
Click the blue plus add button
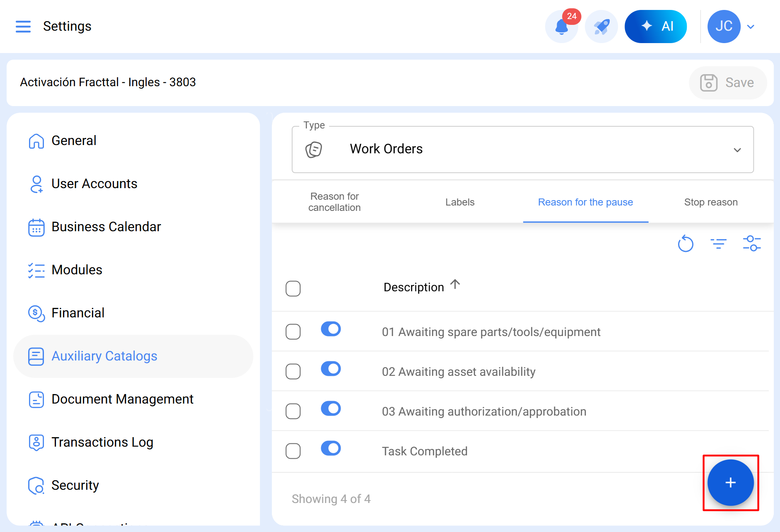[x=730, y=483]
